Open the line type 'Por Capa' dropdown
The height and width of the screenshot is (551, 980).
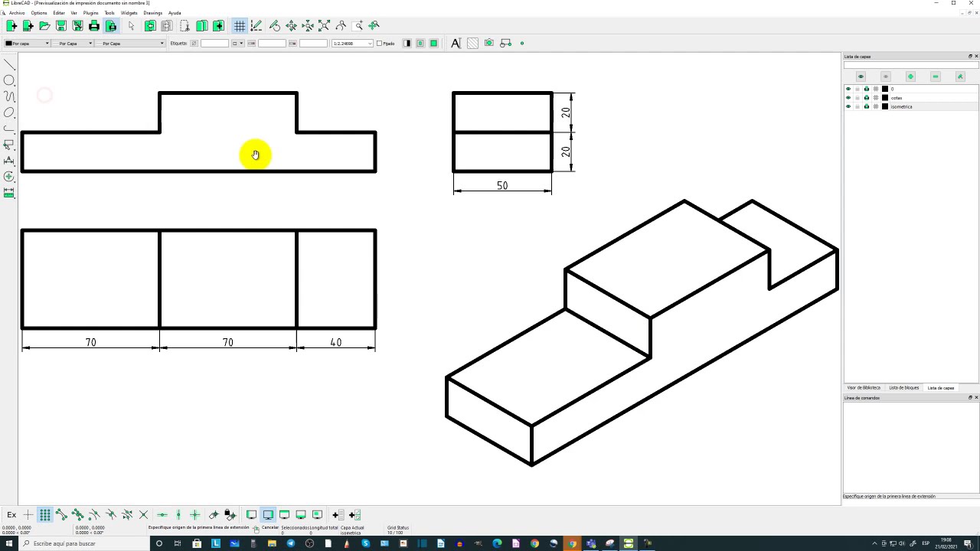coord(129,44)
